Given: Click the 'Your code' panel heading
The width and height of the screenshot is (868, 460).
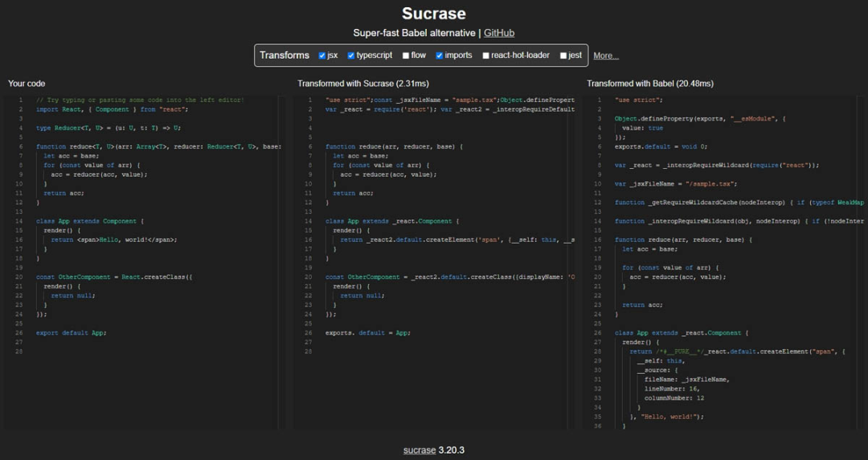Looking at the screenshot, I should tap(27, 84).
